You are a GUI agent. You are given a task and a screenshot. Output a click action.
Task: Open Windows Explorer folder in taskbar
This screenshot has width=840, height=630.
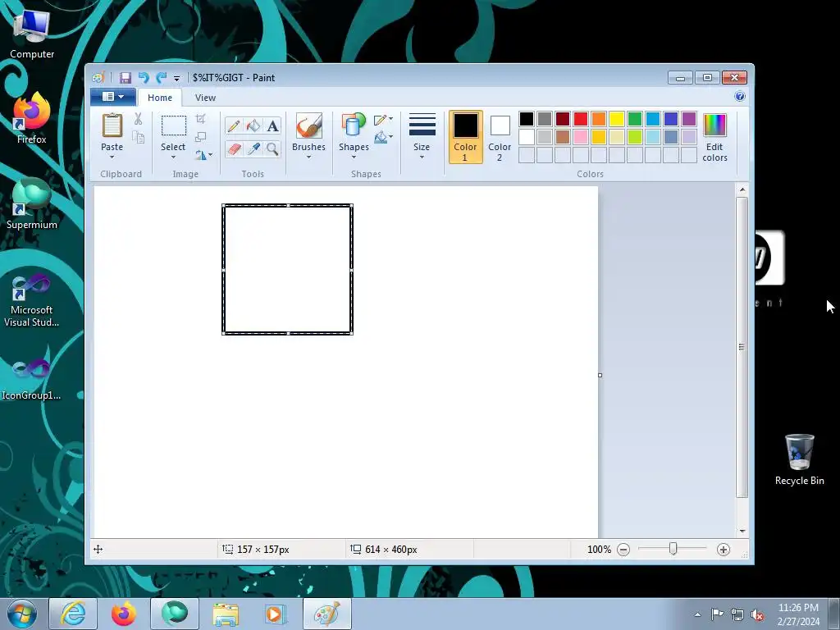coord(226,614)
